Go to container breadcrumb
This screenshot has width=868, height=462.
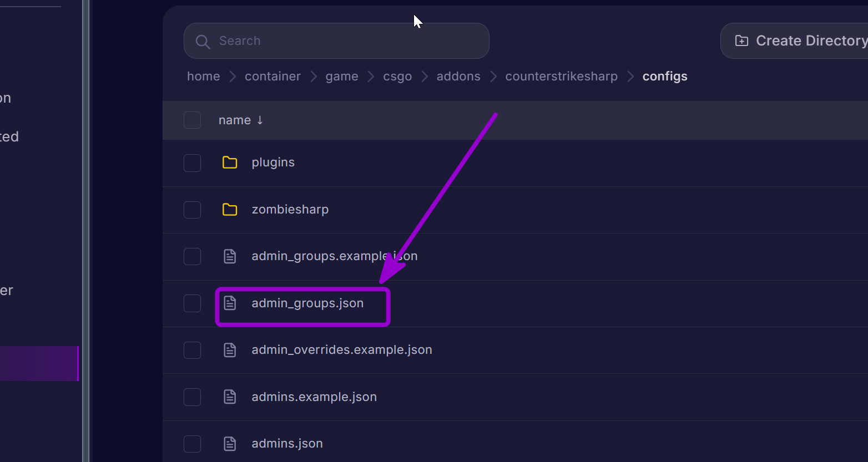(x=272, y=77)
